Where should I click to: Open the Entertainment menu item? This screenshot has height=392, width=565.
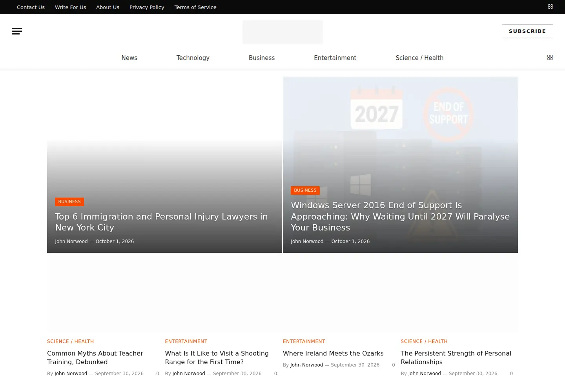[335, 58]
